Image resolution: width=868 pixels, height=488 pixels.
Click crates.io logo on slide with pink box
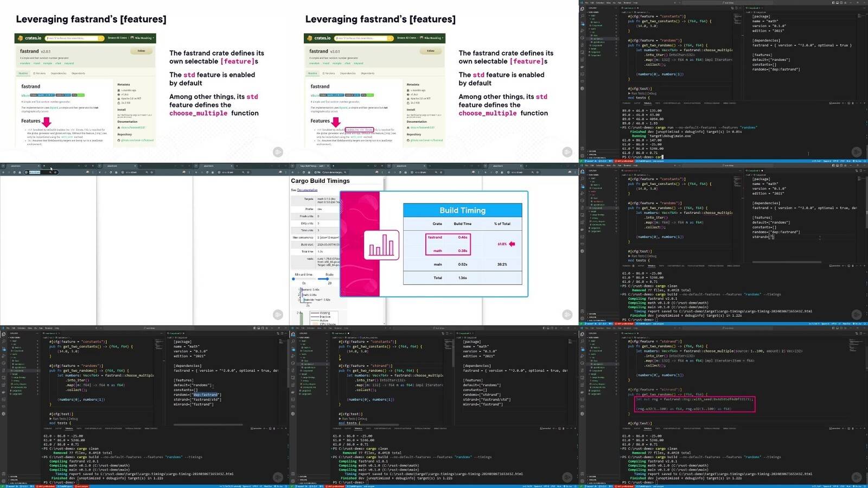(319, 38)
